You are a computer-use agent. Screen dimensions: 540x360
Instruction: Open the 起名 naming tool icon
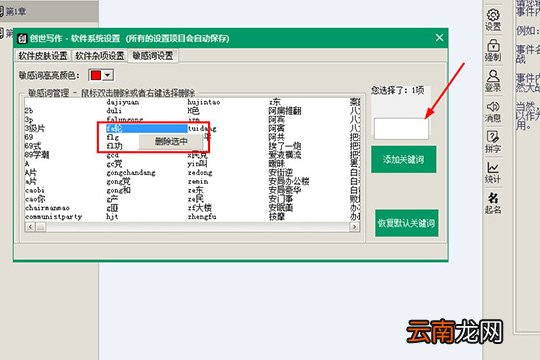[x=493, y=203]
